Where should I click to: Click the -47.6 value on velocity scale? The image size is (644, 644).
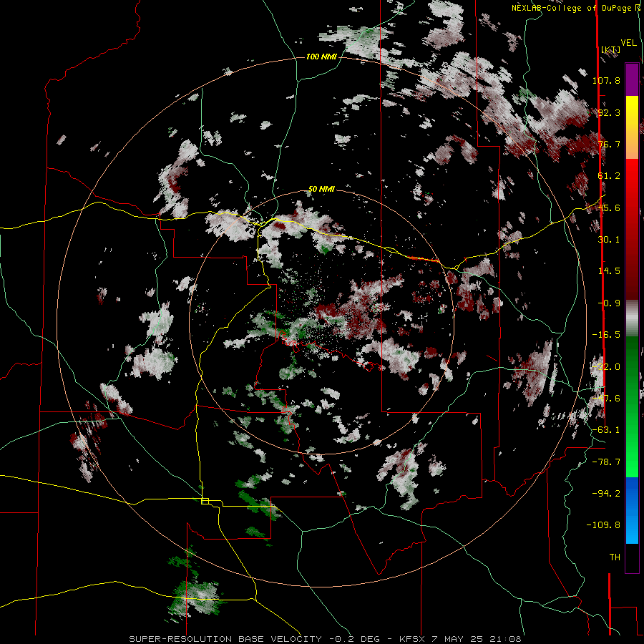point(606,399)
